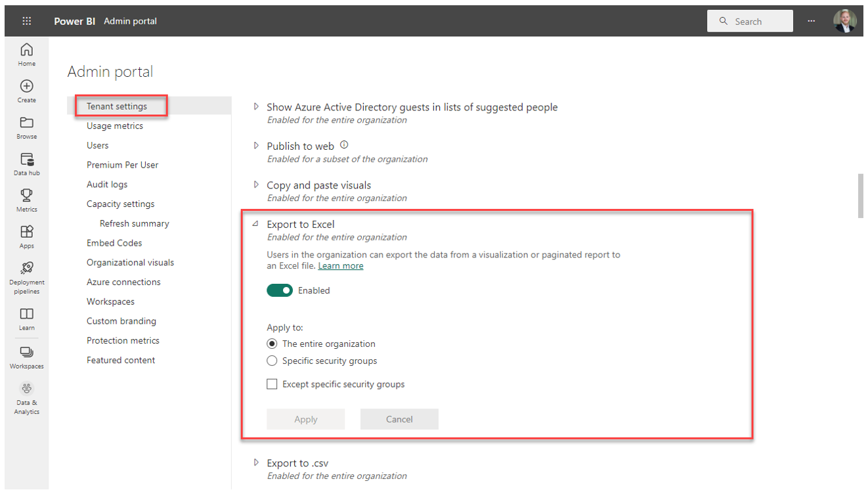The image size is (868, 494).
Task: Open Audit logs in admin menu
Action: point(107,185)
